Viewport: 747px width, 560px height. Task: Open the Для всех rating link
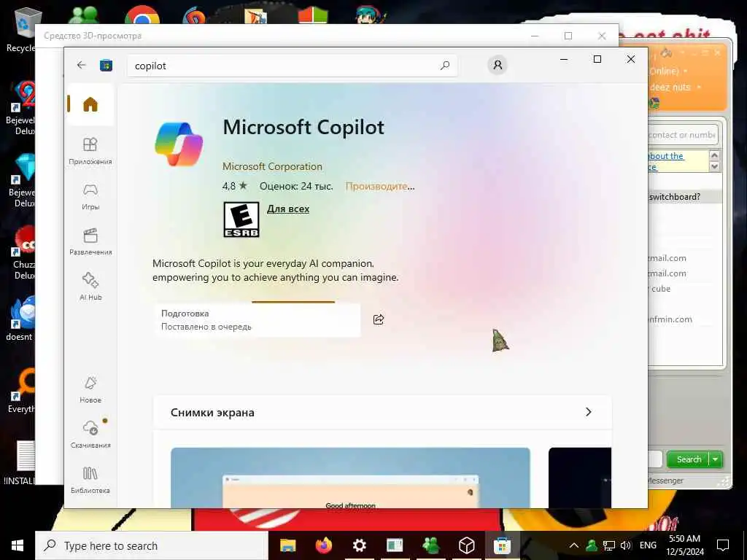287,209
